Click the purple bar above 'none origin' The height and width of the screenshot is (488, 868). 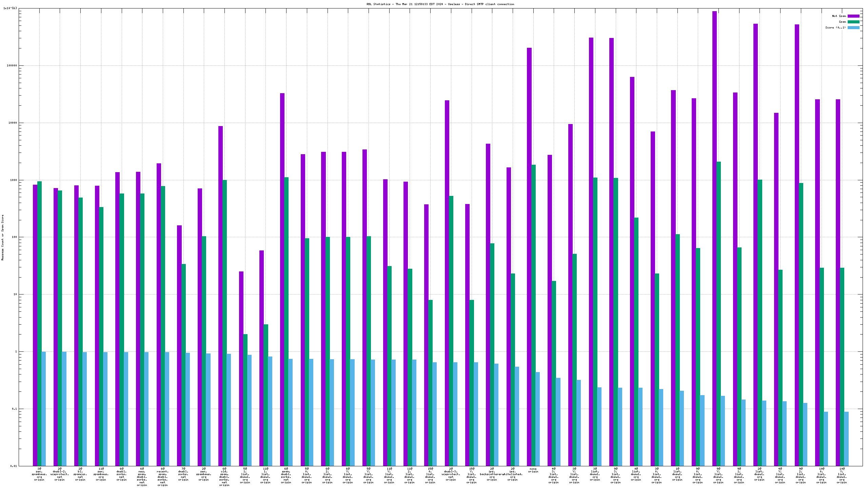(x=529, y=237)
